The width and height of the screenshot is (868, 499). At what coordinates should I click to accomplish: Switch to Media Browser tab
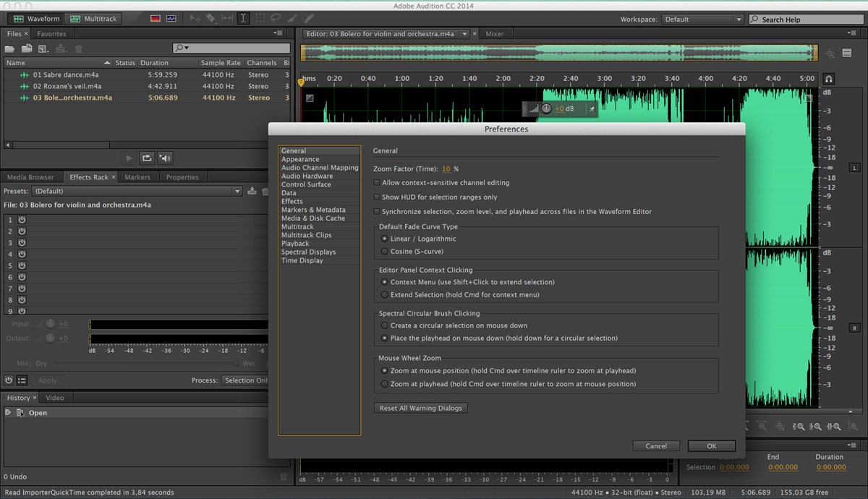tap(30, 177)
